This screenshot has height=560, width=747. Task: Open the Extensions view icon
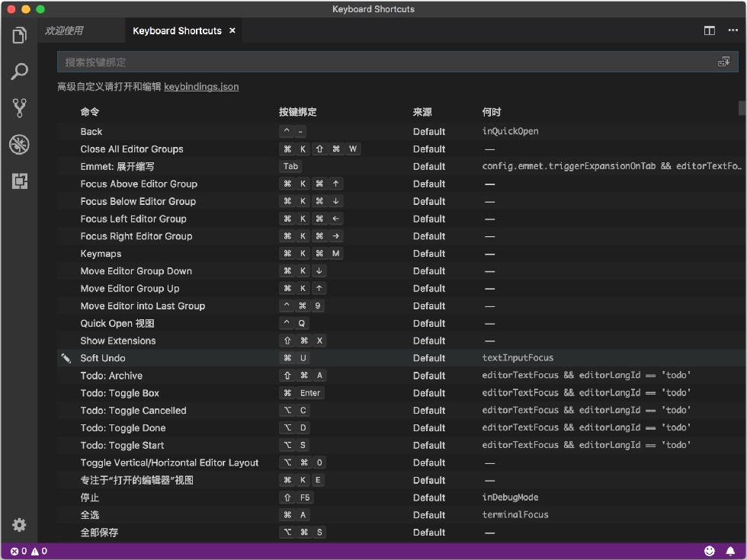point(19,181)
